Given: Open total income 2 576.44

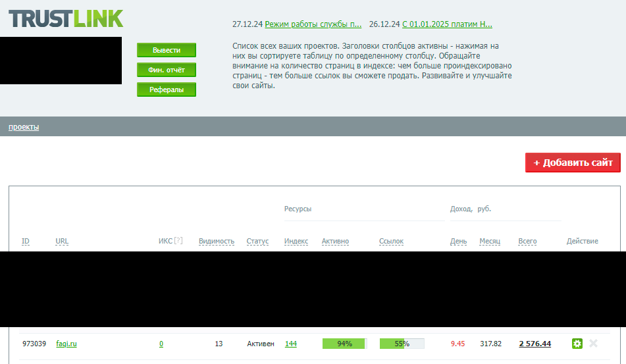Looking at the screenshot, I should [535, 344].
